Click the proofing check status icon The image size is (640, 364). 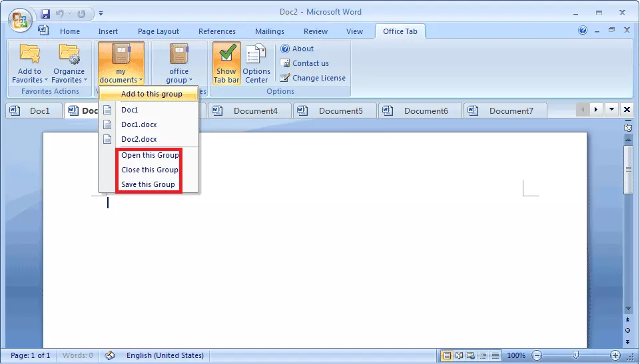click(110, 355)
